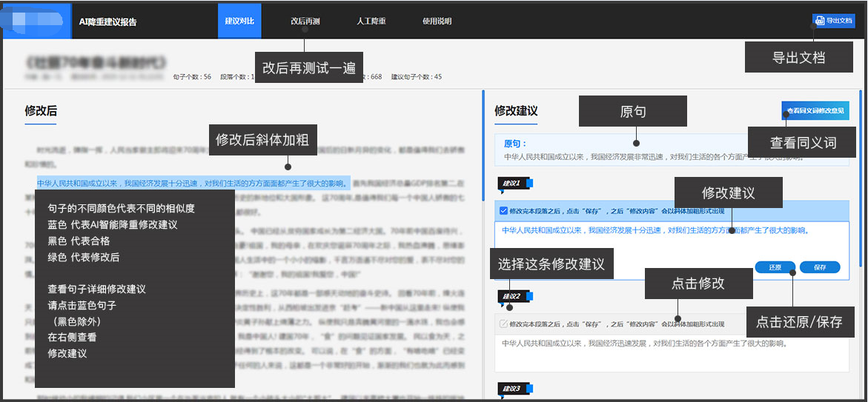The width and height of the screenshot is (868, 402).
Task: Uncheck the 建议1 suggestion checkbox
Action: (x=503, y=211)
